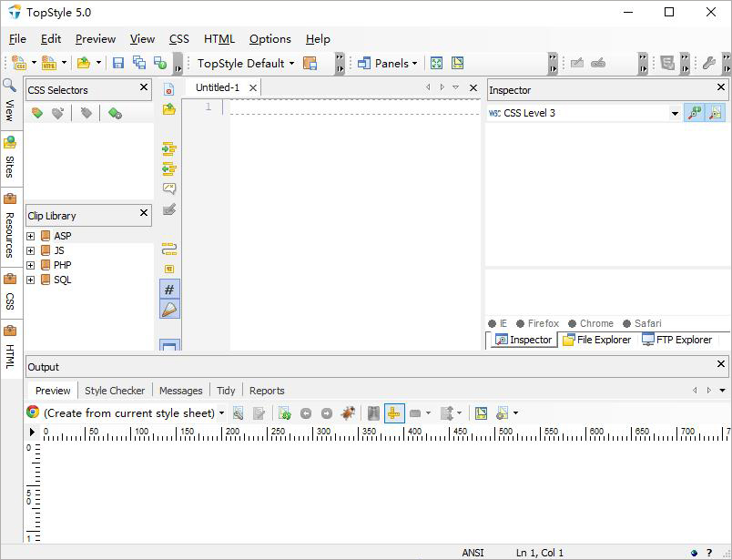Image resolution: width=732 pixels, height=560 pixels.
Task: Click the editor on line 1
Action: tap(355, 107)
